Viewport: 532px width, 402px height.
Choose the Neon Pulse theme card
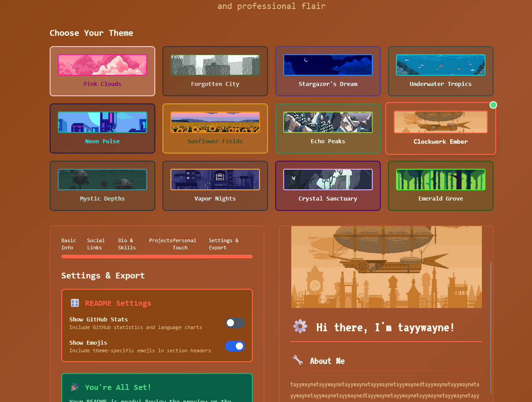[x=102, y=128]
